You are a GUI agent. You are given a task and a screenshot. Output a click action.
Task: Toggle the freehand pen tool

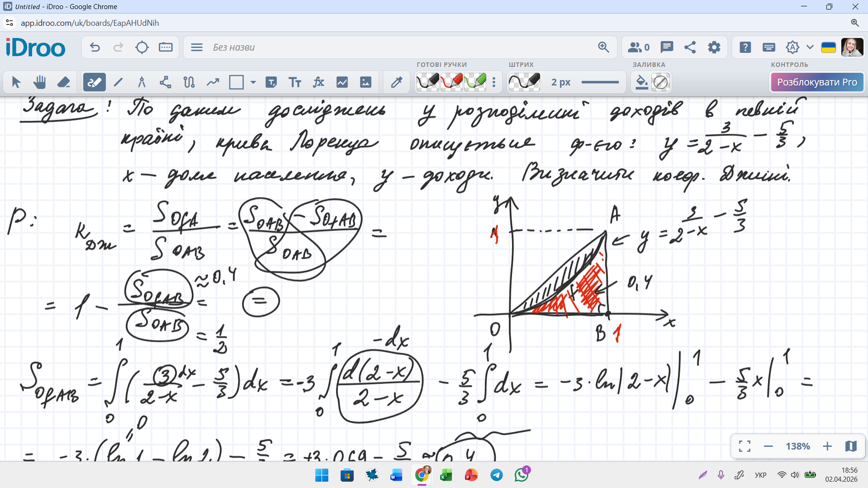coord(94,82)
